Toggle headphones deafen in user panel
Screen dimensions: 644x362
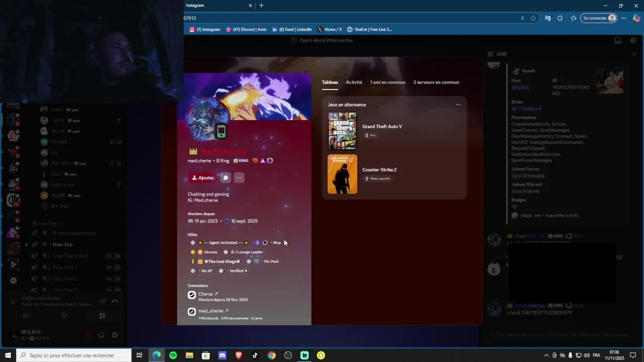[x=101, y=335]
